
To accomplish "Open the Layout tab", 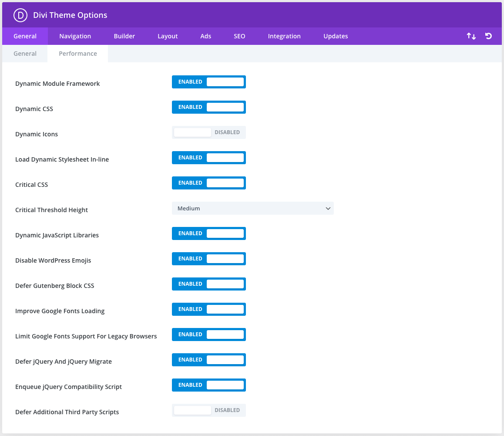I will coord(168,36).
